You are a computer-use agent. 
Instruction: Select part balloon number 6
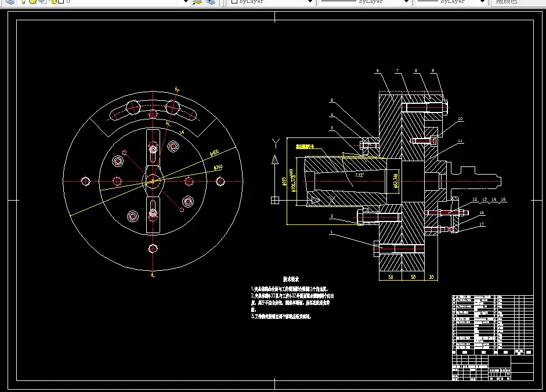click(378, 71)
